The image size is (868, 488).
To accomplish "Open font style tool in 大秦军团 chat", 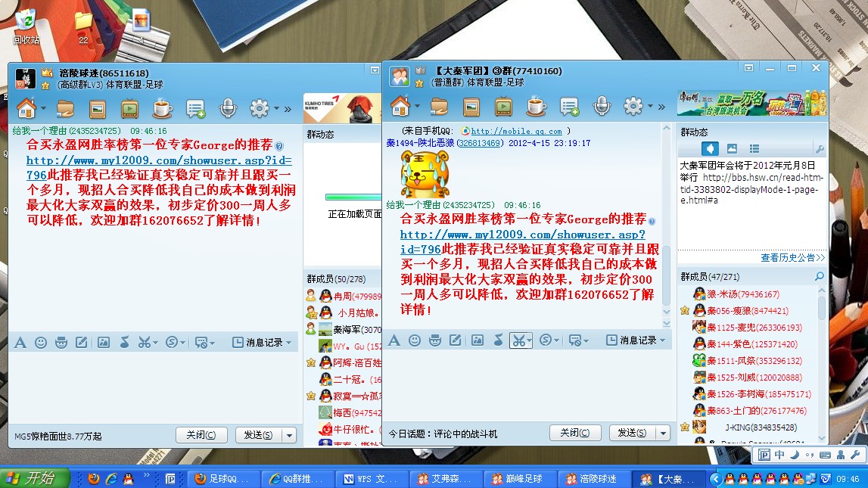I will [x=394, y=340].
